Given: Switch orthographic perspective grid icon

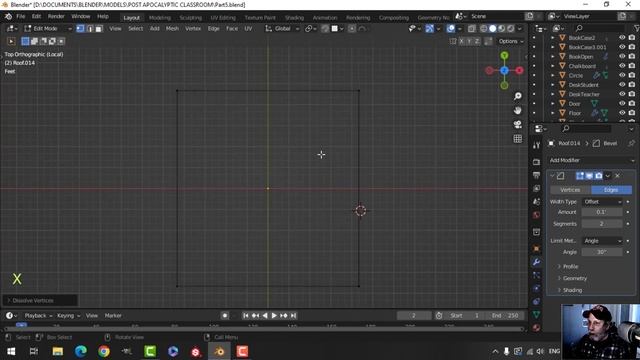Looking at the screenshot, I should [518, 139].
